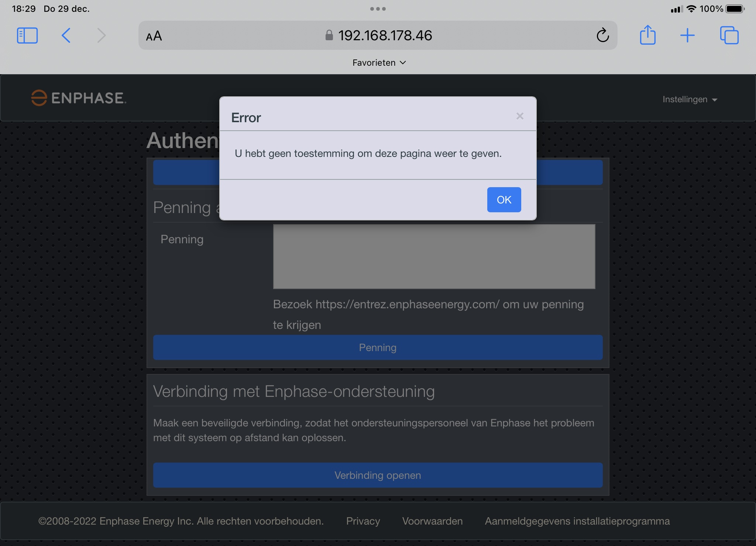756x546 pixels.
Task: Go back to the previous page
Action: [66, 36]
